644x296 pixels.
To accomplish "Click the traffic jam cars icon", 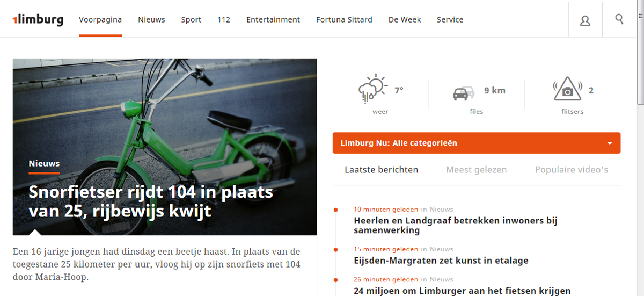I will point(464,92).
